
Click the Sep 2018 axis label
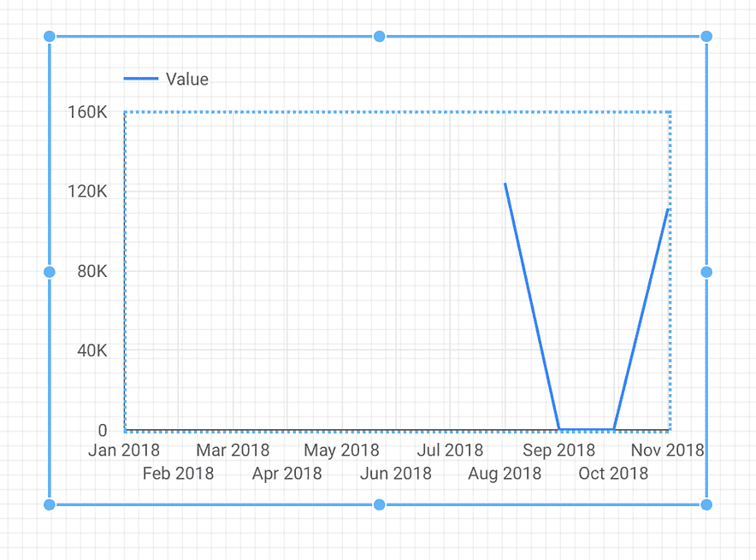pyautogui.click(x=558, y=451)
